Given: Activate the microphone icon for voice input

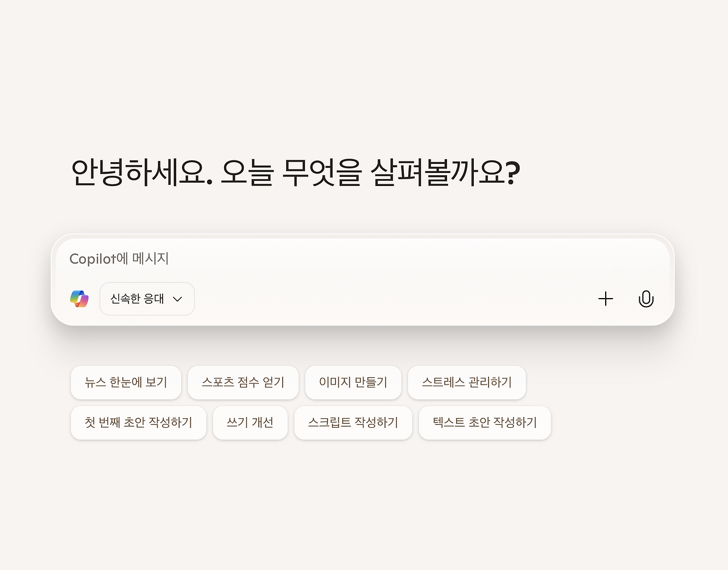Looking at the screenshot, I should click(x=646, y=299).
